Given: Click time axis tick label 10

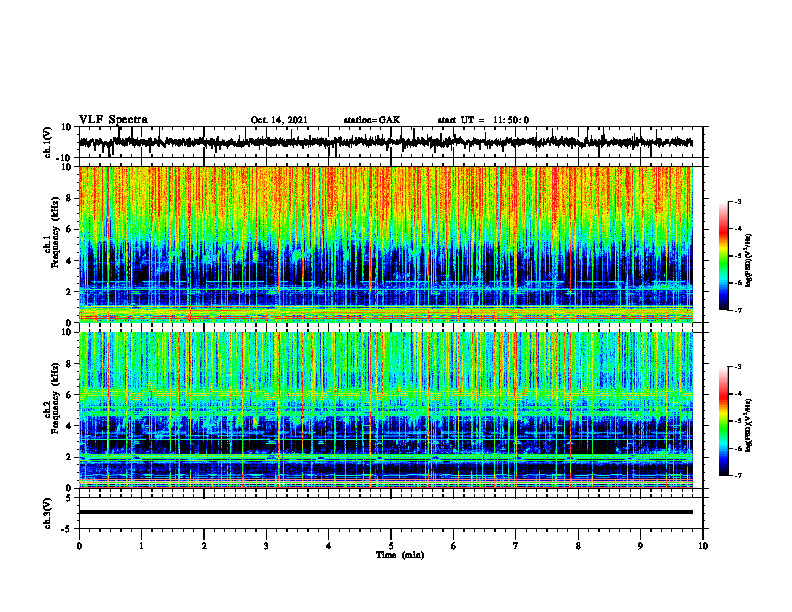Looking at the screenshot, I should 703,546.
